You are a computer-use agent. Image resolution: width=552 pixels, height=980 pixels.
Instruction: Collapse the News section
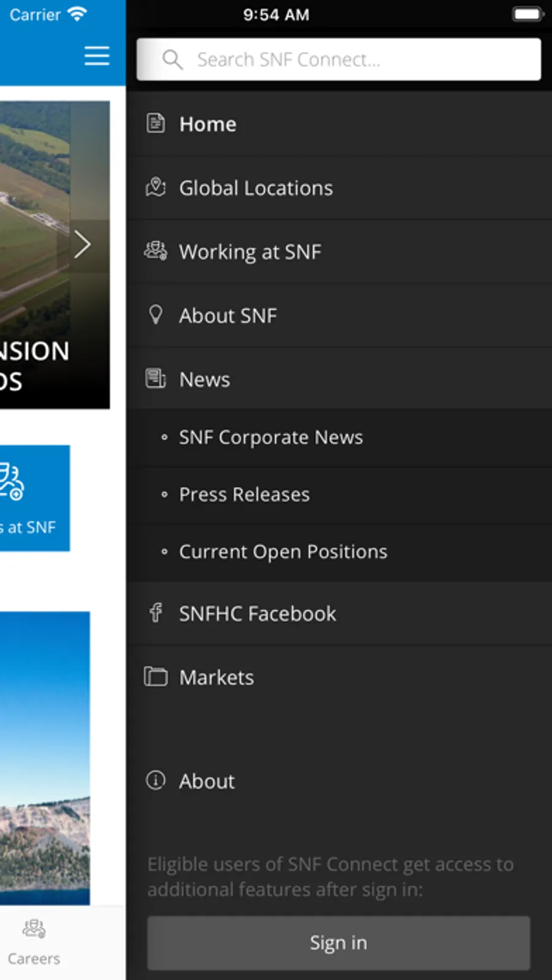tap(339, 379)
